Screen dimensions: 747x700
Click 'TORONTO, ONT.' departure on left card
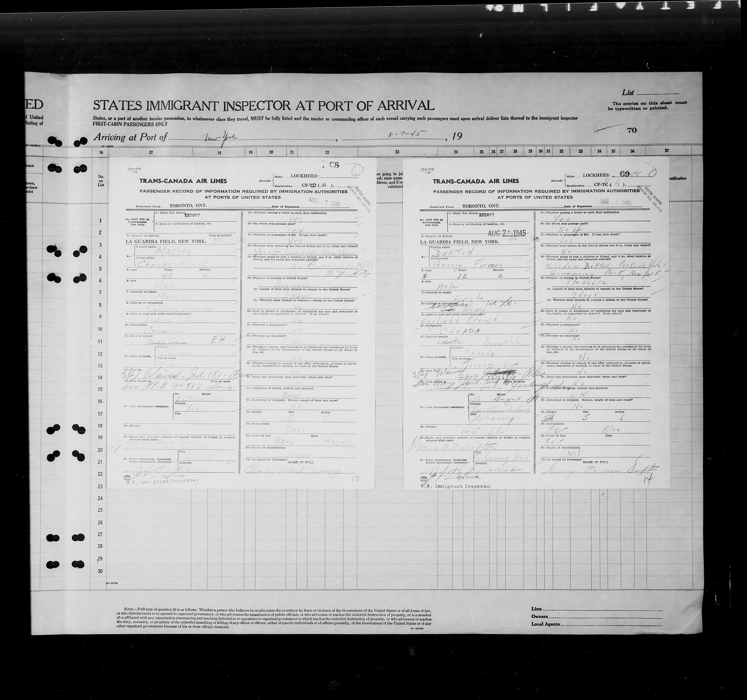[x=188, y=206]
